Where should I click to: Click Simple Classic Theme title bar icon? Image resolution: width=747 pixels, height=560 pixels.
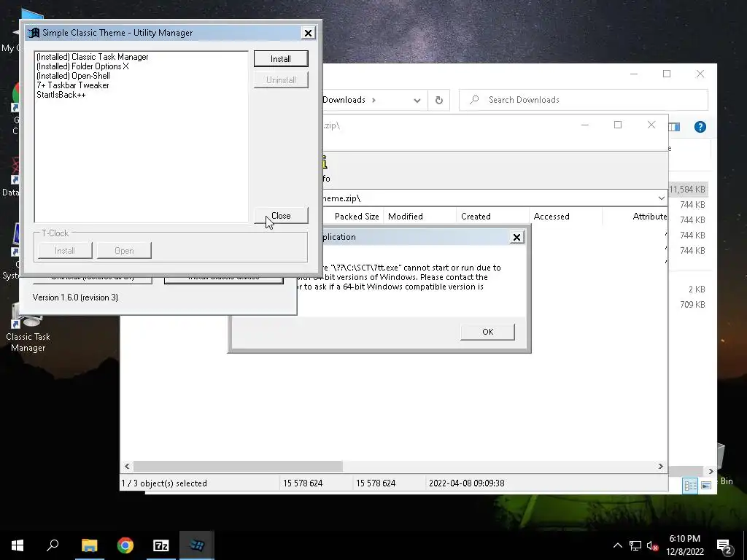tap(34, 33)
